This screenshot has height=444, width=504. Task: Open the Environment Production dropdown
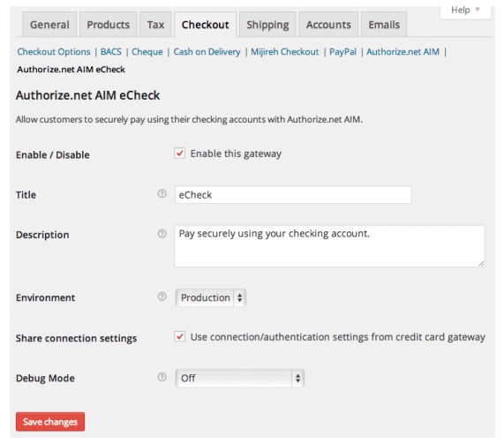click(x=211, y=297)
